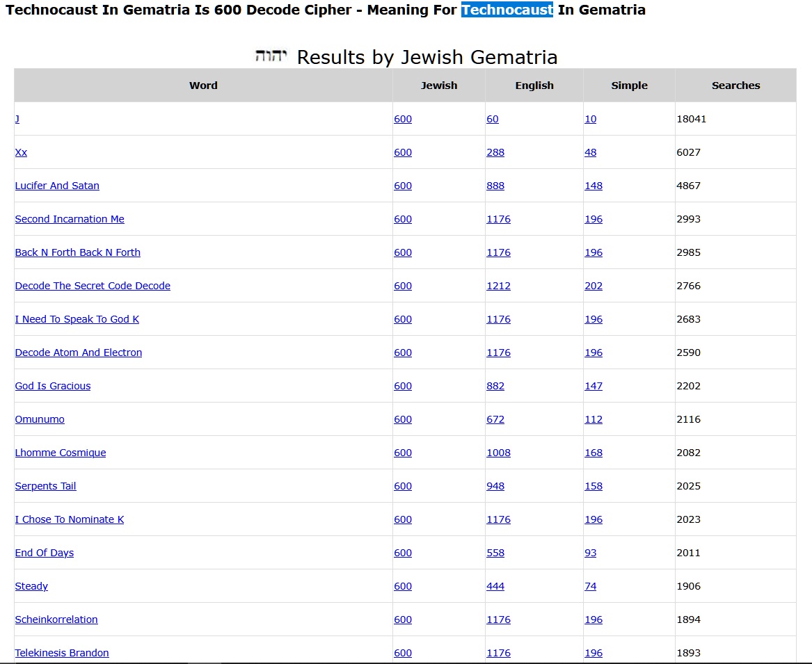The image size is (812, 664).
Task: Open the 'End Of Days' link
Action: pyautogui.click(x=45, y=553)
